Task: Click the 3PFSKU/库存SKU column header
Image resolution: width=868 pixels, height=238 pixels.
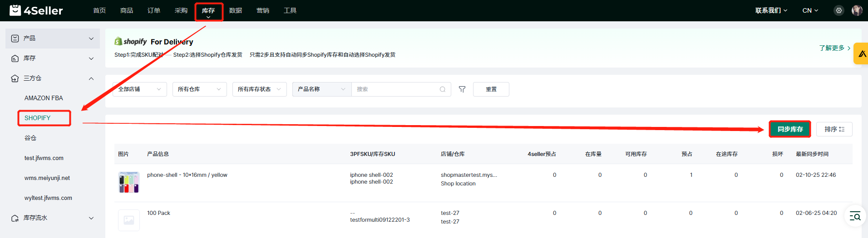Action: click(x=372, y=154)
